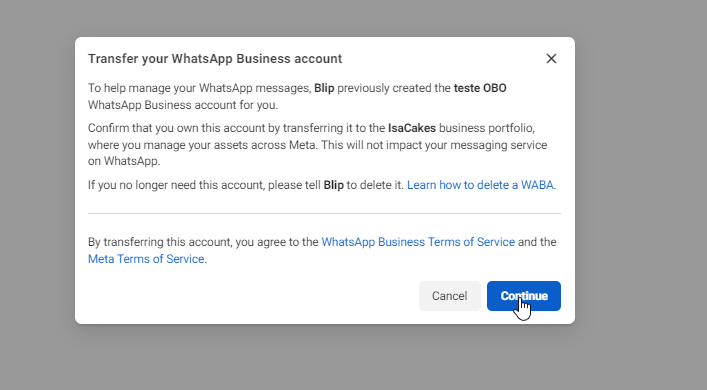Select the bold IsaCakes portfolio name
The height and width of the screenshot is (390, 707).
click(x=412, y=128)
